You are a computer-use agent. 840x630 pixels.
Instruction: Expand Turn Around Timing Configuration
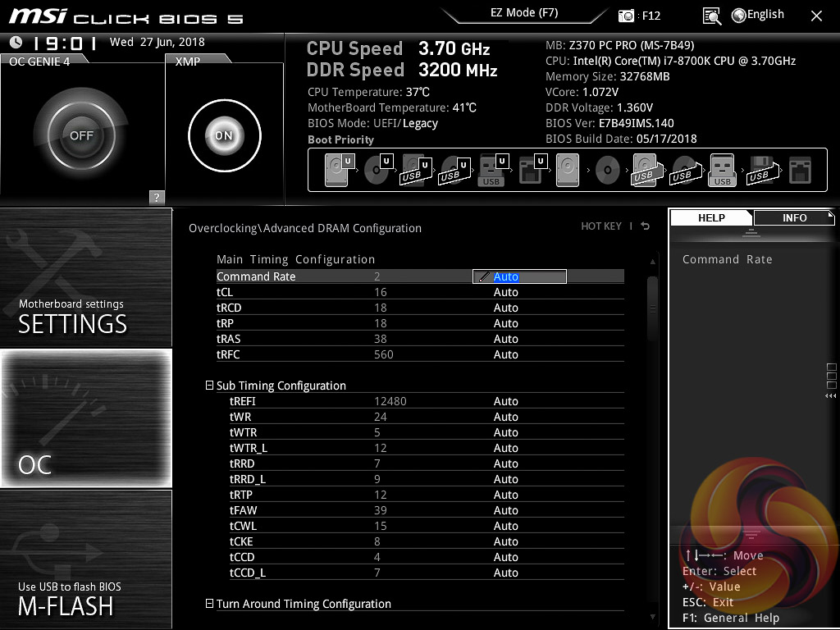click(x=210, y=604)
